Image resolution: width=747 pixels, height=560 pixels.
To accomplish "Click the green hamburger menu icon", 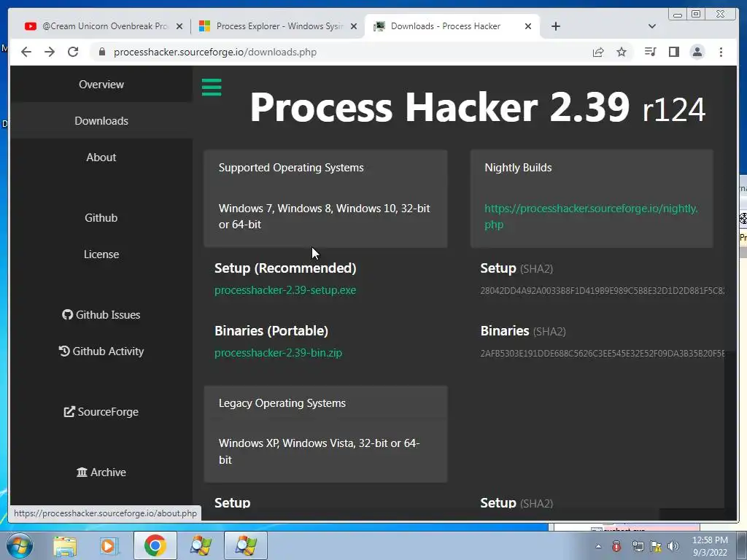I will [x=212, y=87].
